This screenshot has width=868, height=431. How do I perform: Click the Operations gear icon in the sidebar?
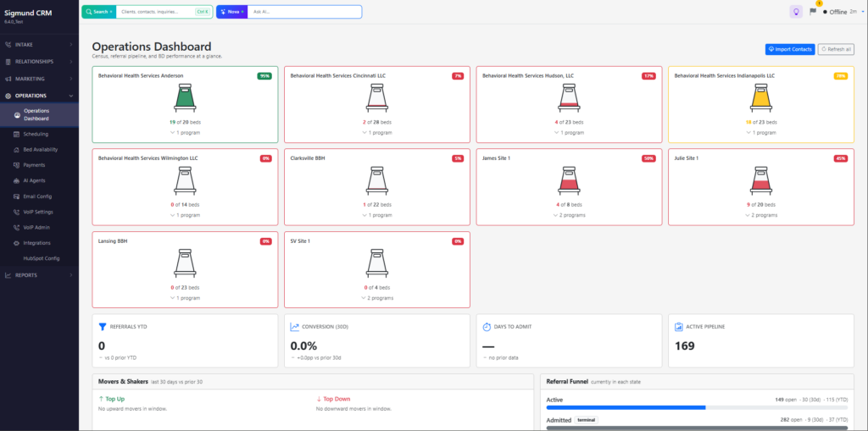(x=8, y=96)
